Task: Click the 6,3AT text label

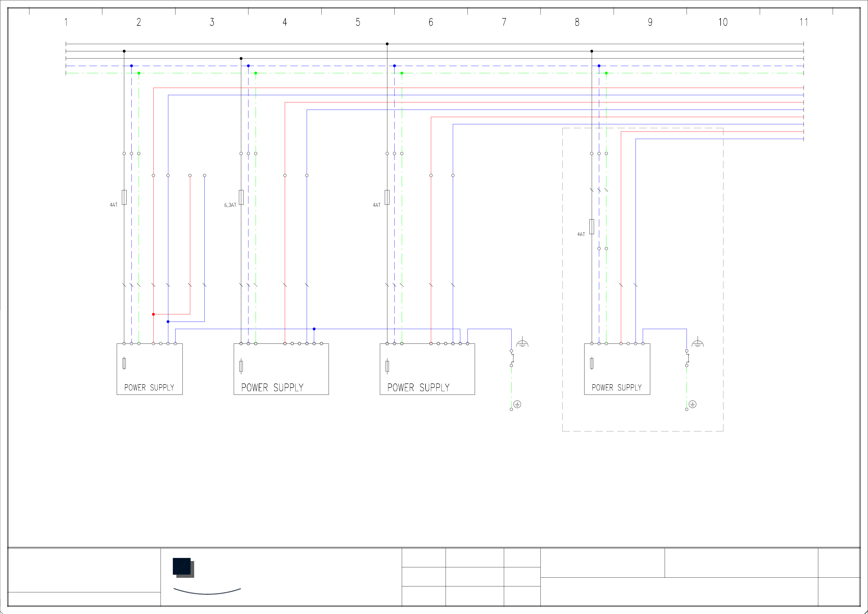Action: [230, 205]
